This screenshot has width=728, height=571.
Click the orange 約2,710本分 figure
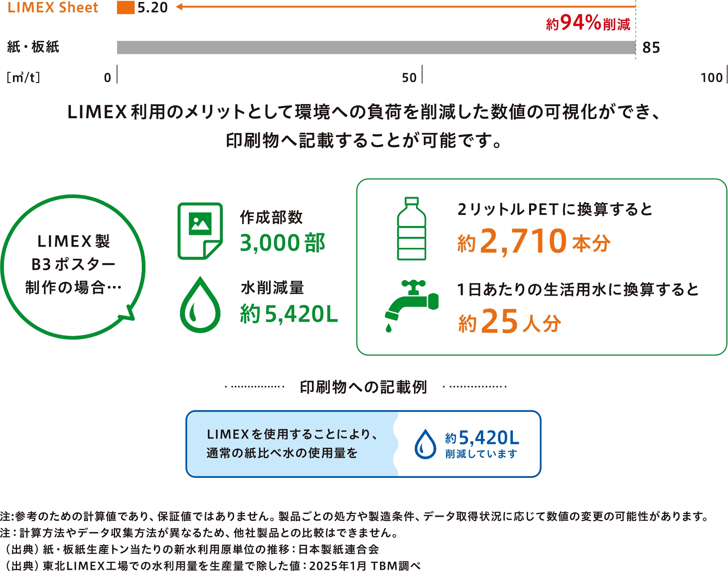[534, 242]
